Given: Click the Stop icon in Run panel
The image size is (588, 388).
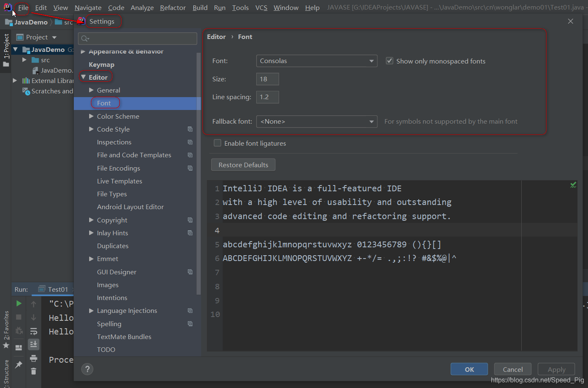Looking at the screenshot, I should point(19,317).
